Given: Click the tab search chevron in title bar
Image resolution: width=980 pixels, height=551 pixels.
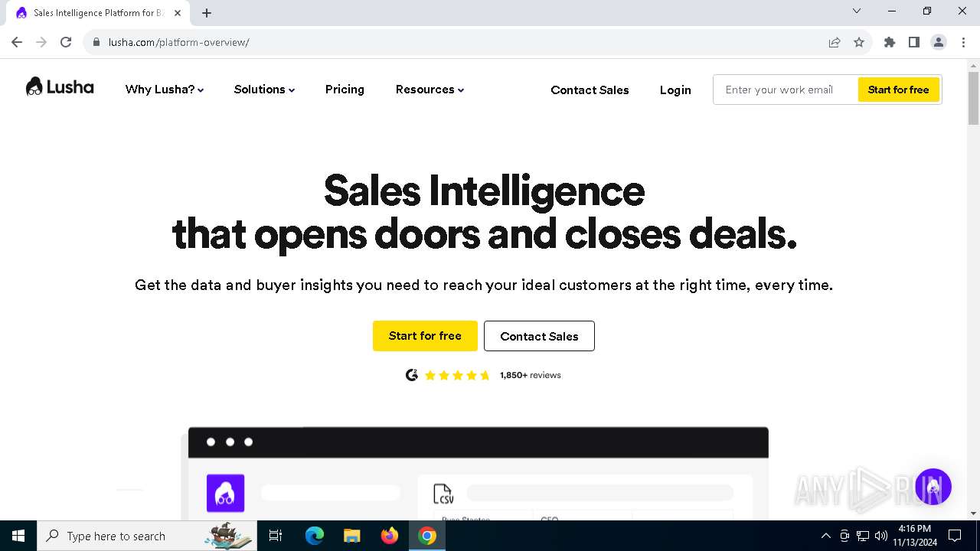Looking at the screenshot, I should click(857, 11).
